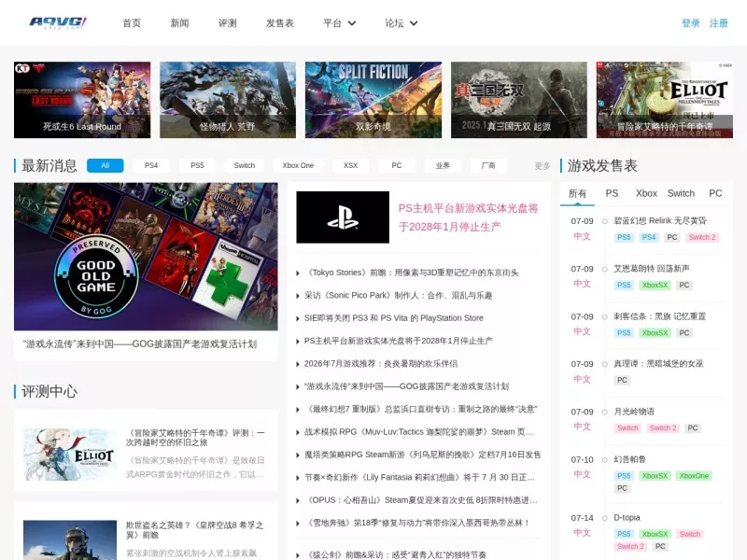Open 列乌尼斯的挽歌 release date article
The image size is (747, 560).
[423, 455]
